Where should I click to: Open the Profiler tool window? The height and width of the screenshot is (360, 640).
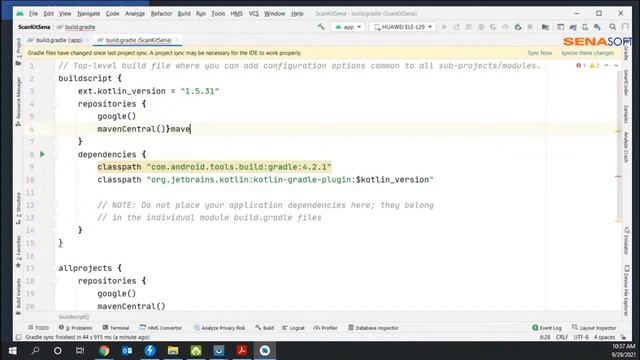point(325,328)
